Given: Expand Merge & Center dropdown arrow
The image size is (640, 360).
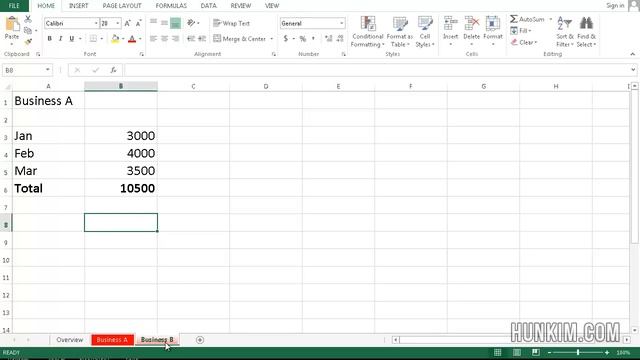Looking at the screenshot, I should coord(271,39).
